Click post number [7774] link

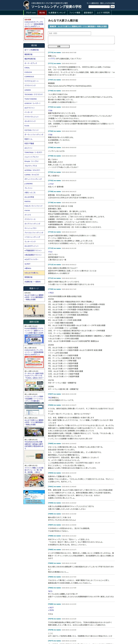pyautogui.click(x=51, y=52)
